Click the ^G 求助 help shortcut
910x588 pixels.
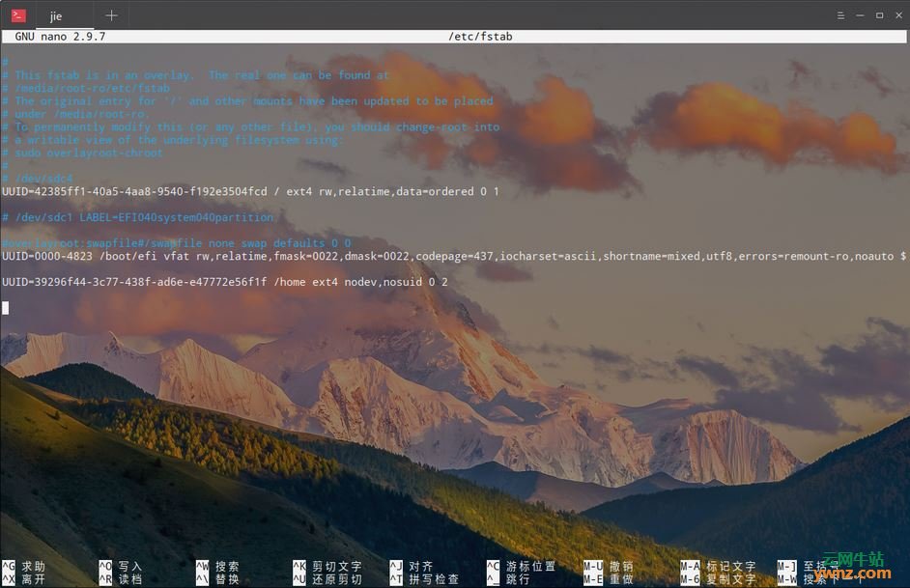(23, 567)
